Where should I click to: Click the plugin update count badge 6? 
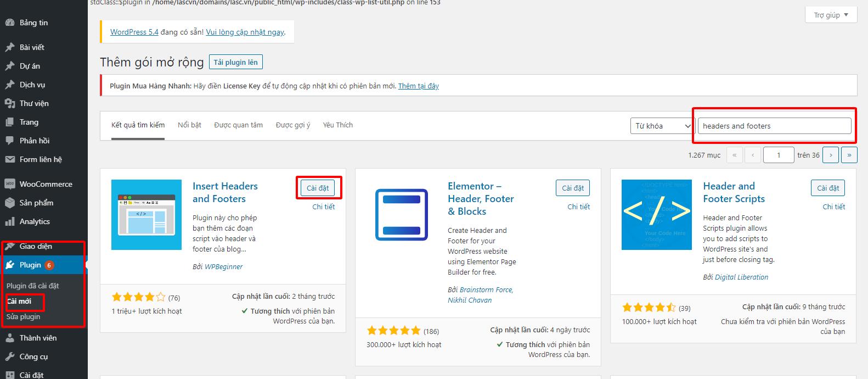[x=49, y=265]
